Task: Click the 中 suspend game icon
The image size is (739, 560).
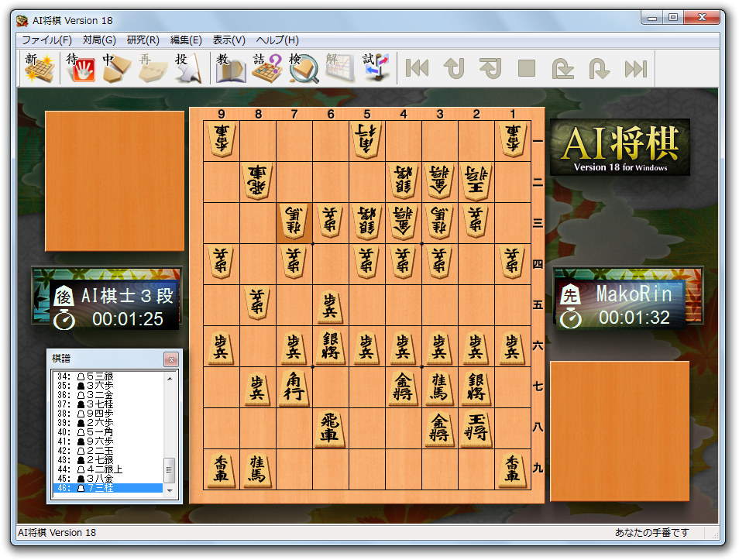Action: [116, 68]
